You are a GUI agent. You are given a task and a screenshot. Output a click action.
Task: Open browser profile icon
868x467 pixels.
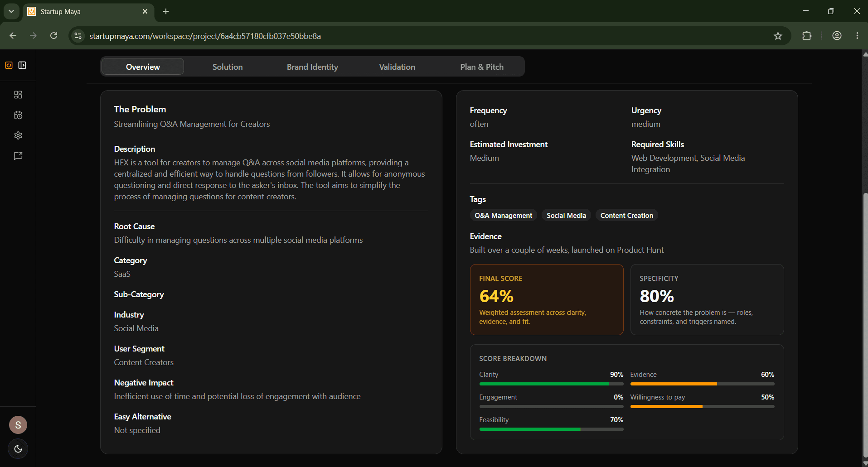click(x=837, y=36)
